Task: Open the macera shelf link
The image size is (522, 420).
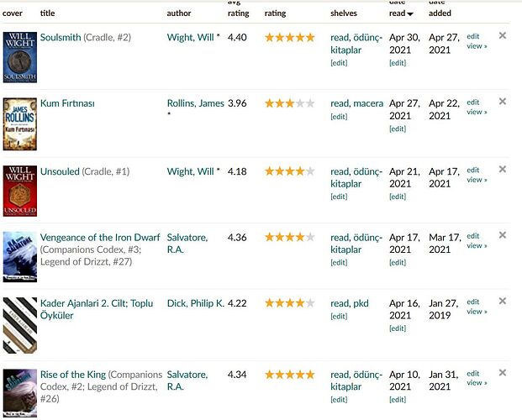Action: click(x=369, y=103)
